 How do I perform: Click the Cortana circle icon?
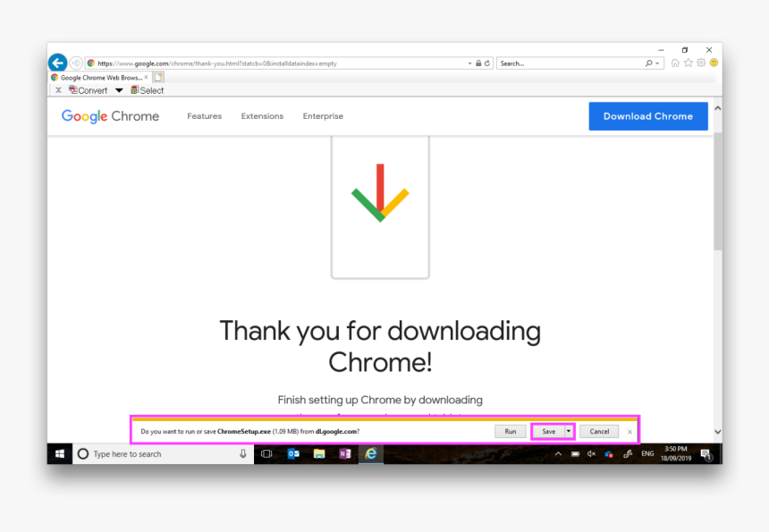83,454
